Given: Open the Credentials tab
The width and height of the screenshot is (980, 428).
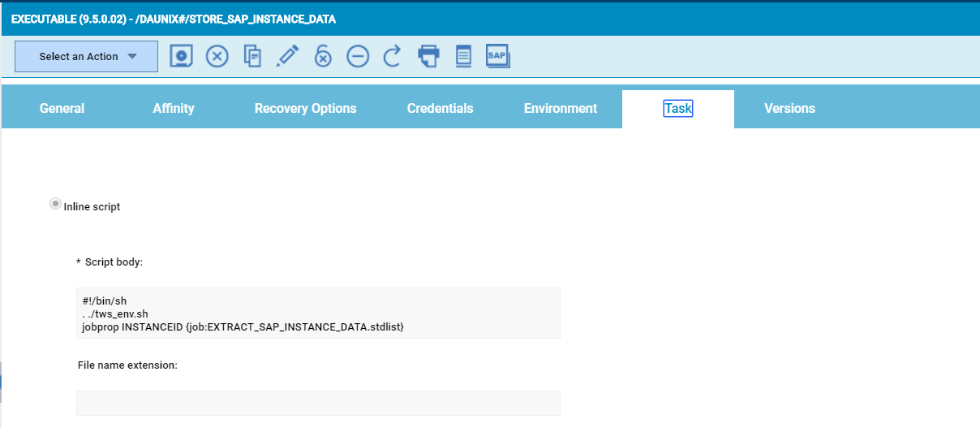Looking at the screenshot, I should pyautogui.click(x=440, y=109).
